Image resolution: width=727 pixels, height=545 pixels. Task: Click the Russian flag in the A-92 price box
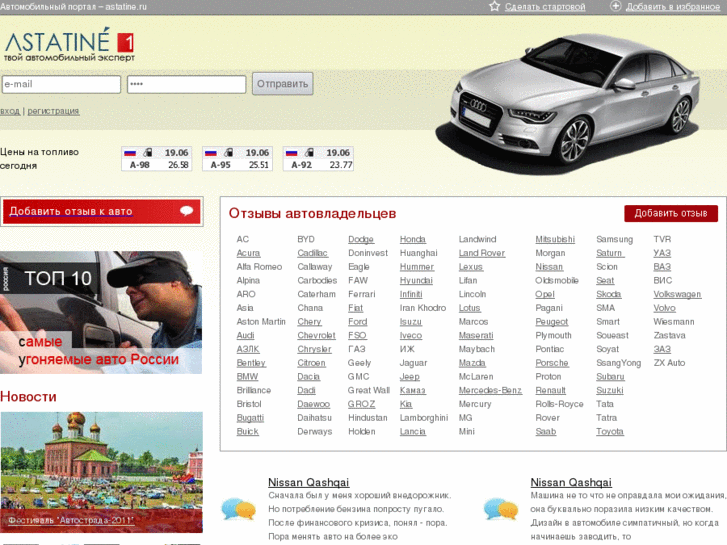292,153
